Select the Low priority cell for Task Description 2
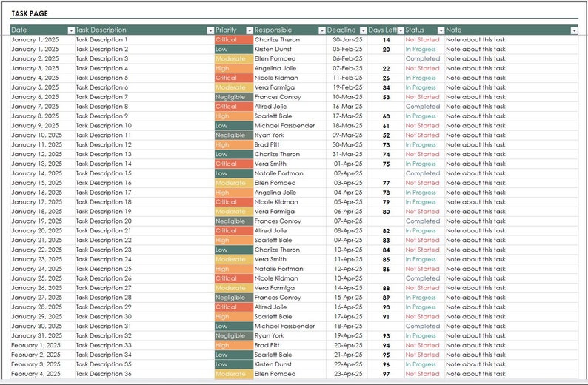Screen dimensions: 588x385 click(x=234, y=49)
